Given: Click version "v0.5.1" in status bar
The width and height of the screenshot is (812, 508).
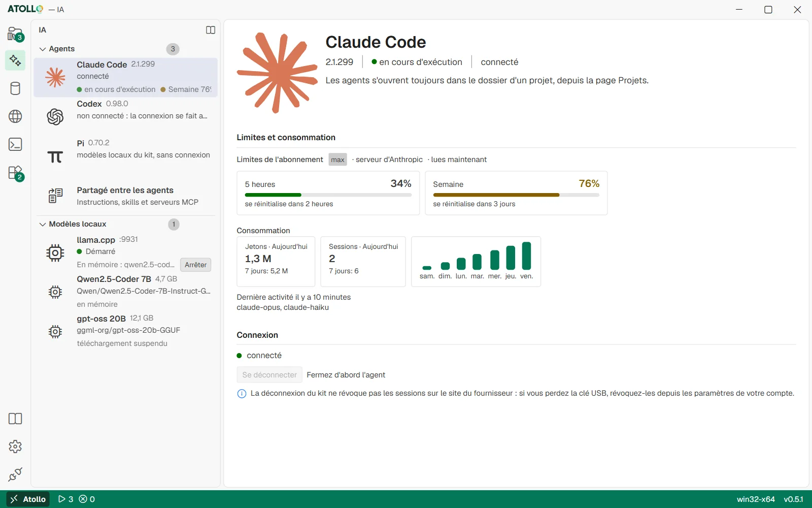Looking at the screenshot, I should click(x=793, y=499).
